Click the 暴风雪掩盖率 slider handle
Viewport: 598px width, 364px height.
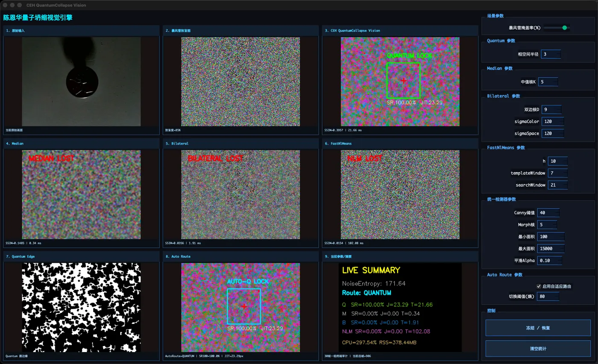click(x=565, y=27)
